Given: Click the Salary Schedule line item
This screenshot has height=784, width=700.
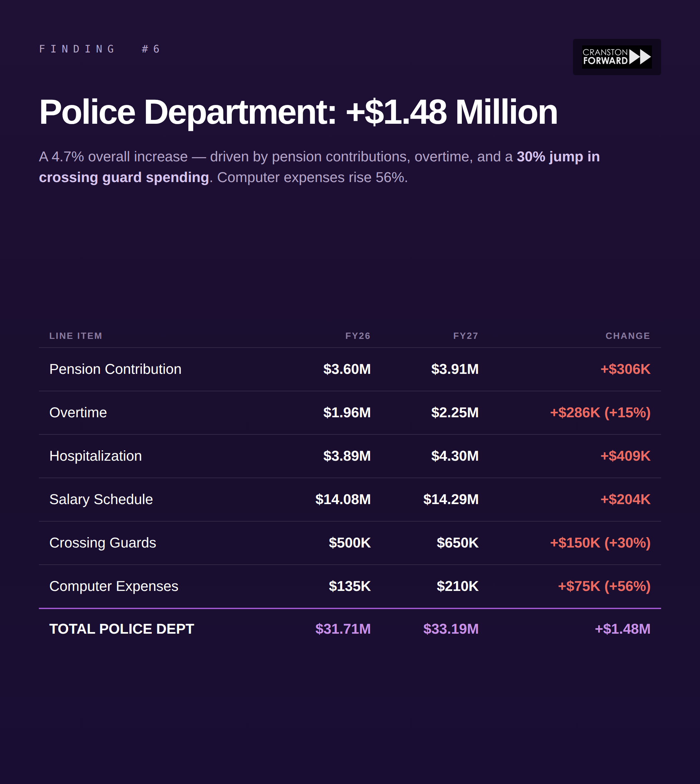Looking at the screenshot, I should pos(101,499).
